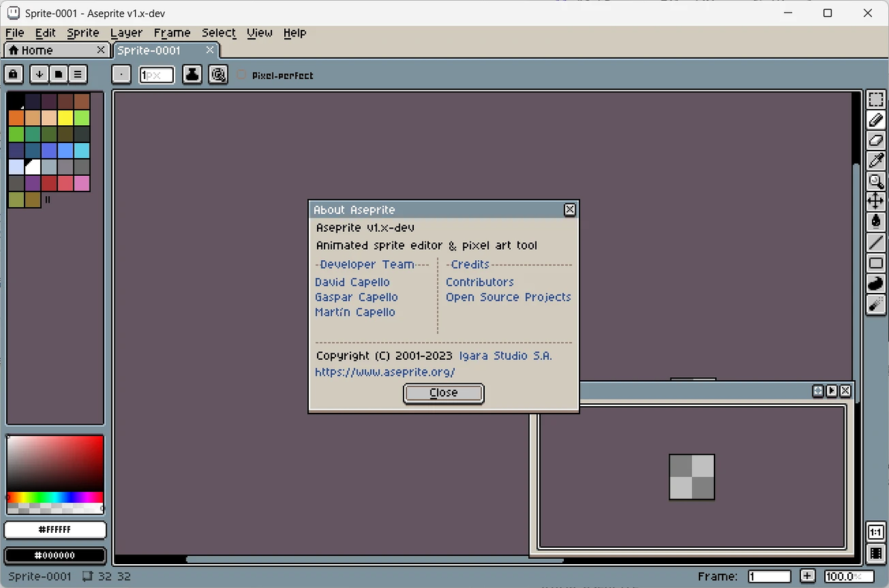This screenshot has width=889, height=588.
Task: Select the Move tool
Action: [876, 201]
